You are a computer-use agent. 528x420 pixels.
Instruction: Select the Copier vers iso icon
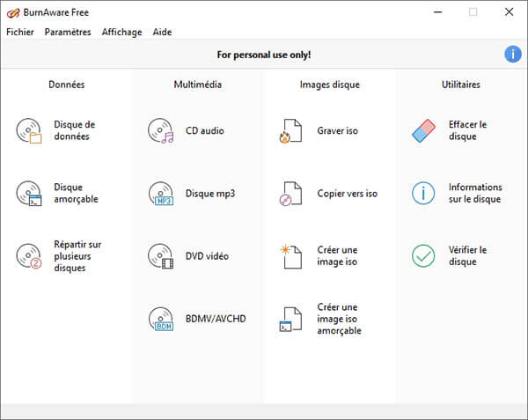tap(291, 194)
